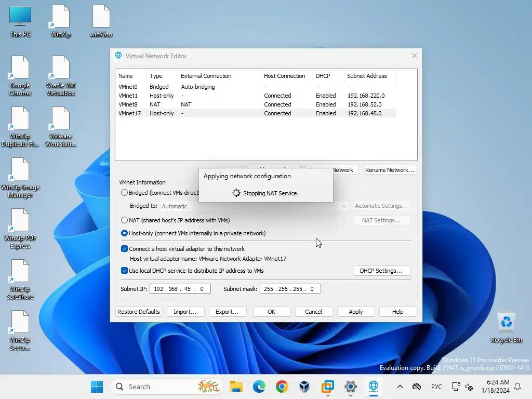Close the Virtual Network Editor window
This screenshot has height=399, width=532.
tap(414, 56)
